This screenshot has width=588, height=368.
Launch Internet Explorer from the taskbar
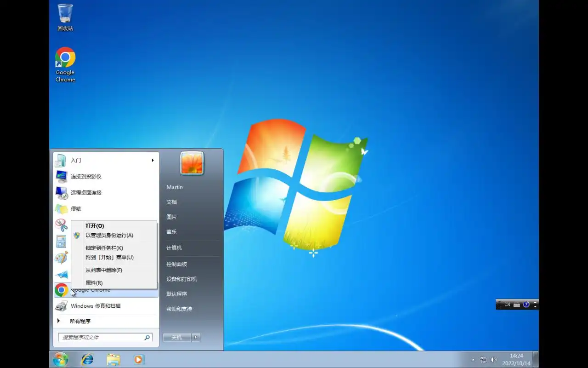87,359
